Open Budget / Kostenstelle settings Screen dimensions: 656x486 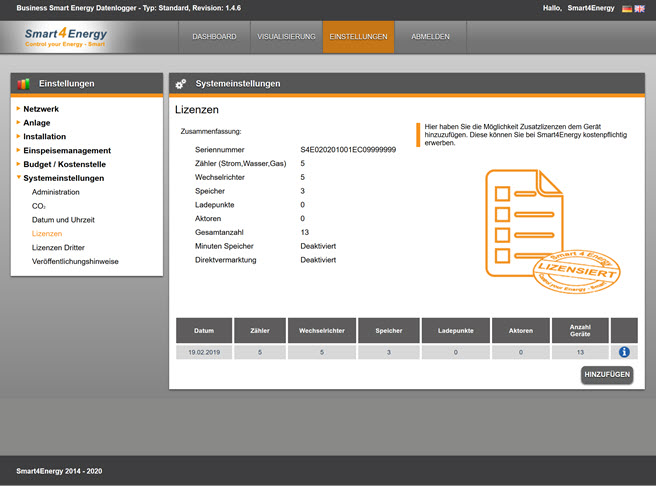65,164
